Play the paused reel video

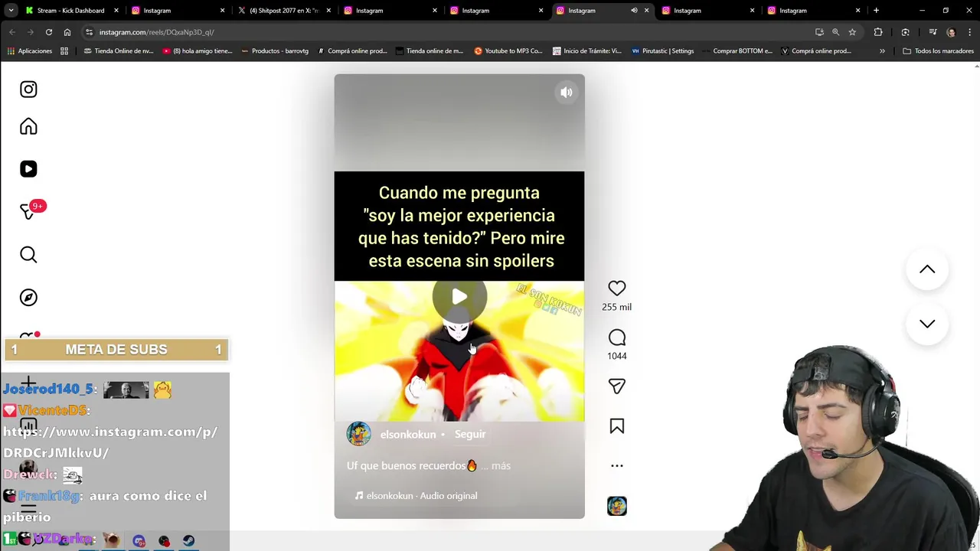click(459, 297)
